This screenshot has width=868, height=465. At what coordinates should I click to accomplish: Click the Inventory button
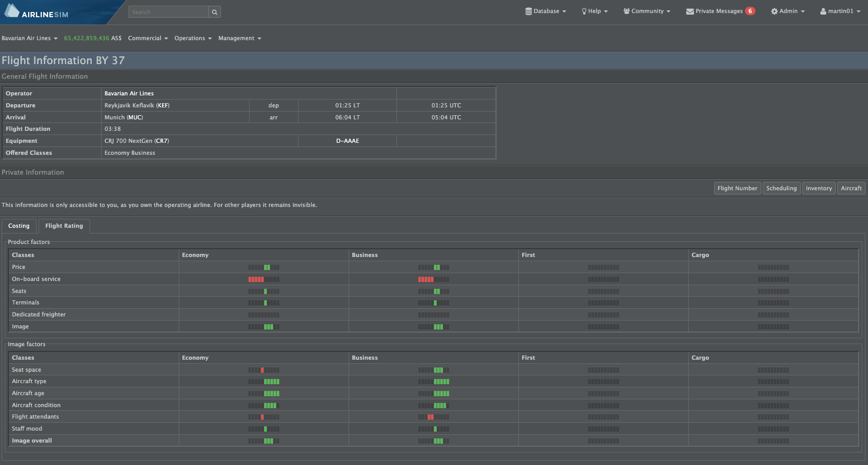(x=819, y=189)
